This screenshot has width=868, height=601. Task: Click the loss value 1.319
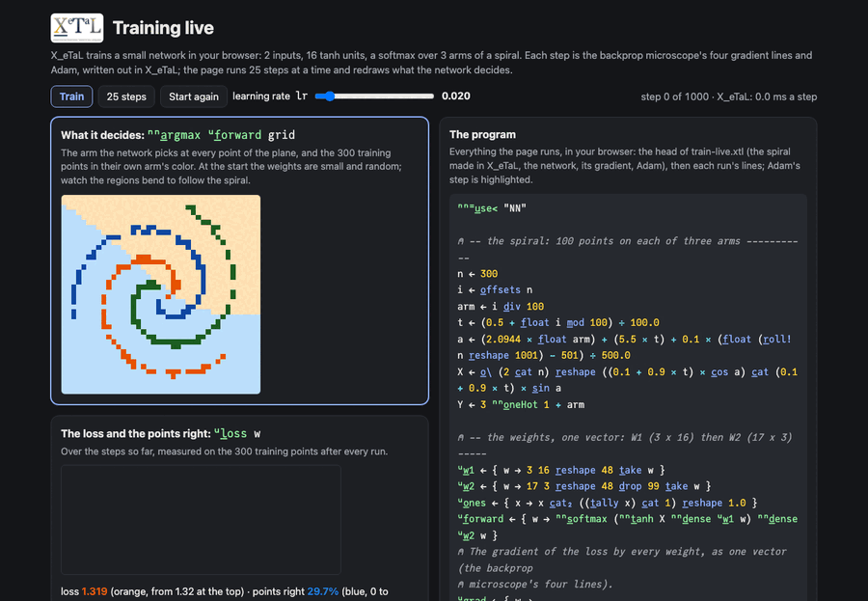(95, 591)
